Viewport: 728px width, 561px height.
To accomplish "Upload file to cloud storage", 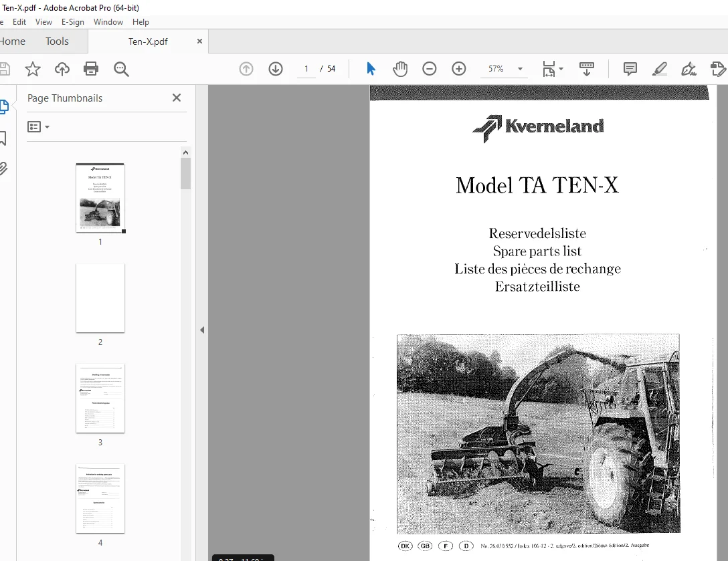I will (62, 69).
